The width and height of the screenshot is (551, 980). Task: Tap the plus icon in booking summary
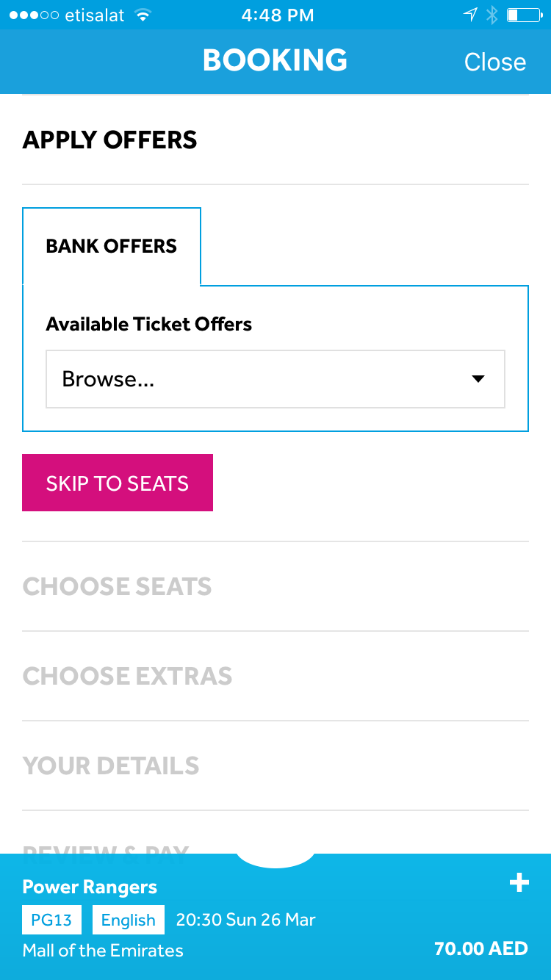click(519, 882)
